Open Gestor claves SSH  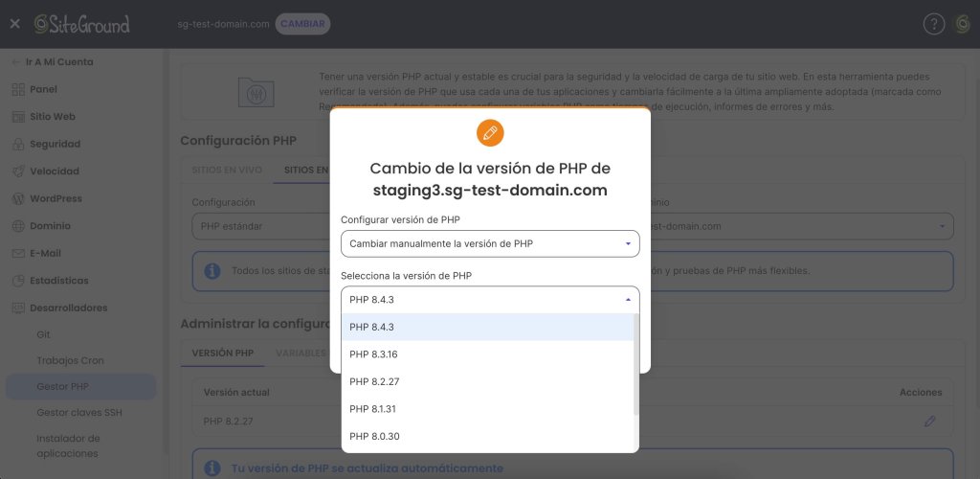click(81, 413)
